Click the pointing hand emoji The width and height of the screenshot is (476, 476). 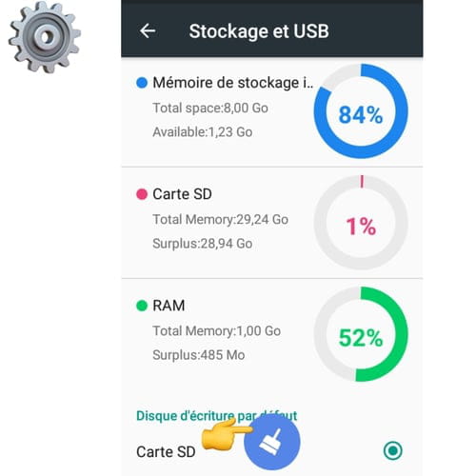[227, 434]
